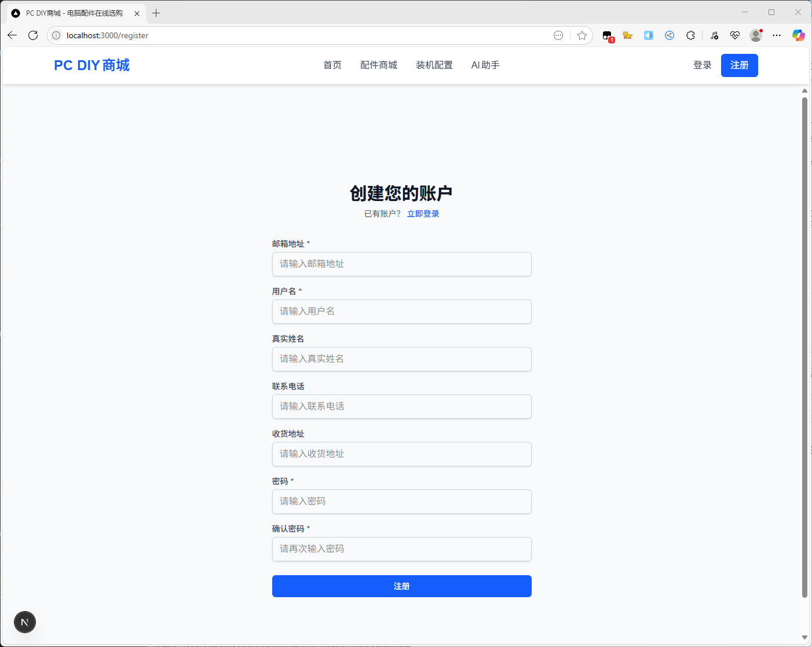The width and height of the screenshot is (812, 647).
Task: Open the AI 助手 navigation item
Action: point(485,65)
